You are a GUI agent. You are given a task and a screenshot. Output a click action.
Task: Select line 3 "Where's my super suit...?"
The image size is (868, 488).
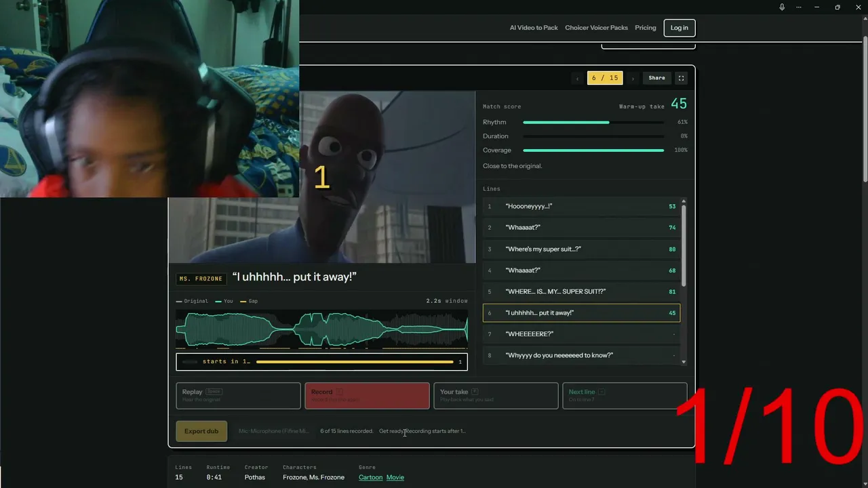(581, 249)
